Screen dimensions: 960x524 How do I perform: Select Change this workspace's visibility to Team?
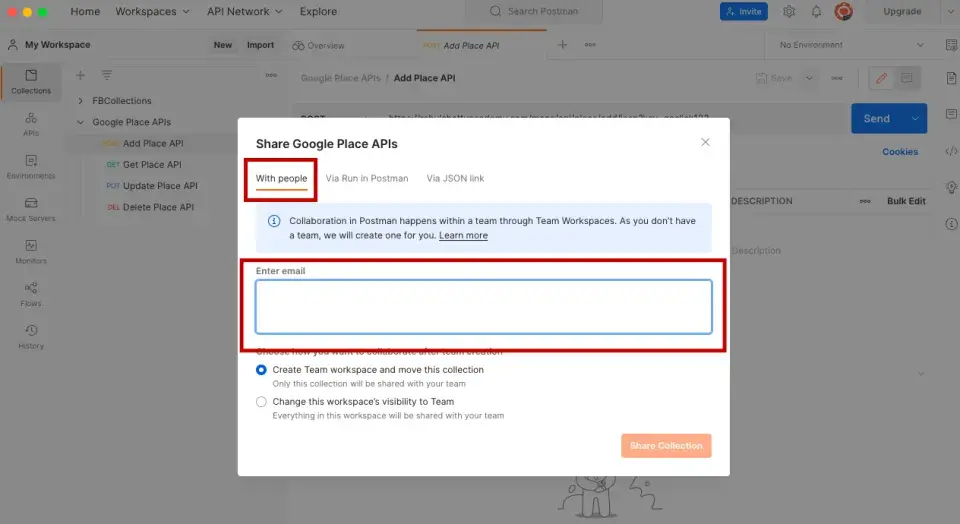pyautogui.click(x=261, y=402)
